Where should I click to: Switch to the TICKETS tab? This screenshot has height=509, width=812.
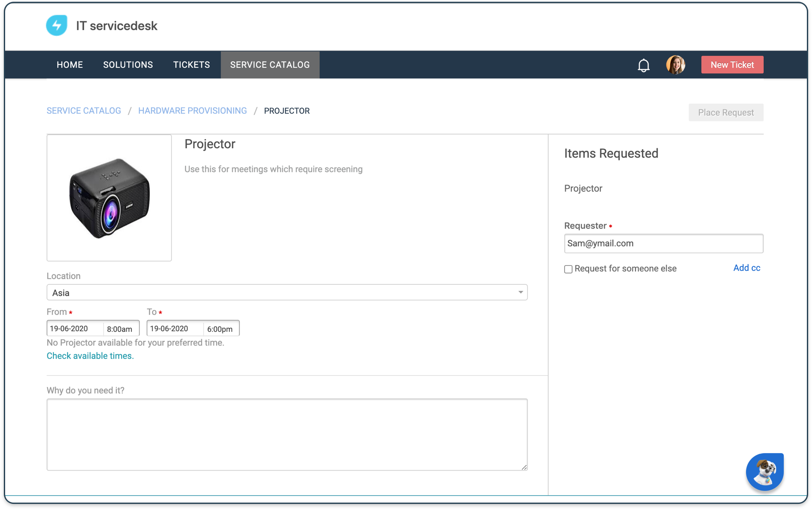click(191, 64)
